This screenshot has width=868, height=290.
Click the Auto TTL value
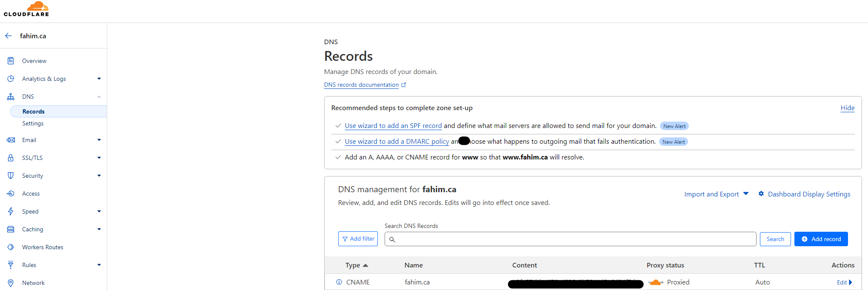(x=762, y=282)
